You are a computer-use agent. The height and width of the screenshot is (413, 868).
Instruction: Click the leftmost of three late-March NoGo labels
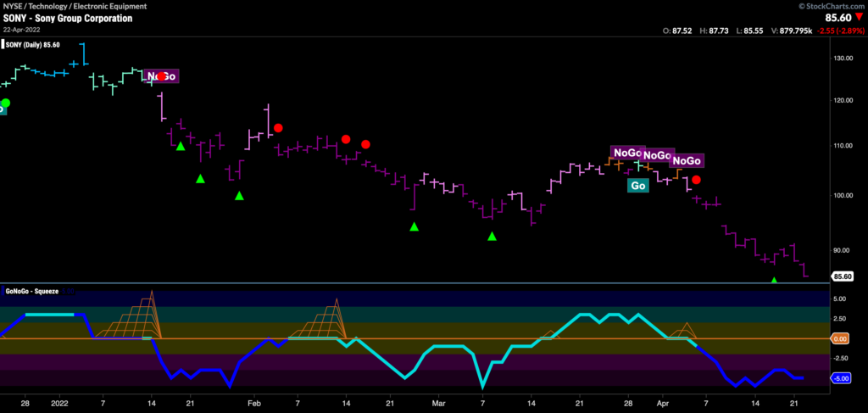coord(627,153)
